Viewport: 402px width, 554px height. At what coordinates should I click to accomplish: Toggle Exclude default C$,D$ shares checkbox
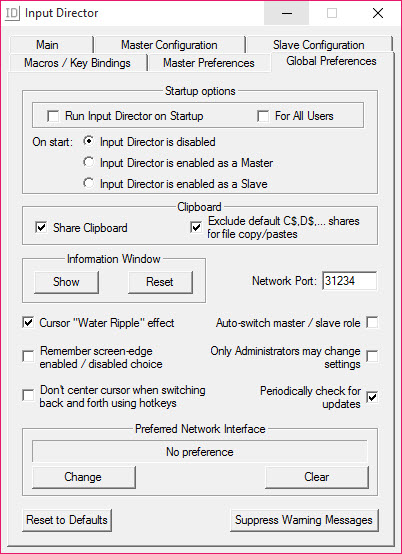196,227
